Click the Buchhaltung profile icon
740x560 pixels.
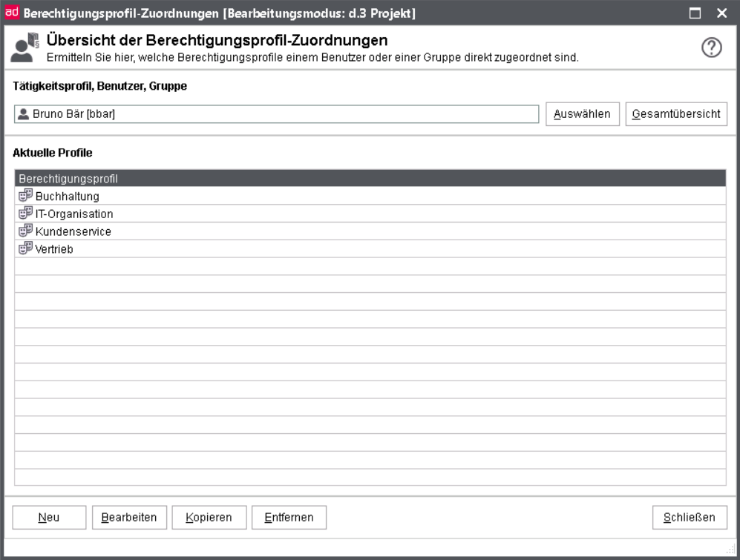25,195
